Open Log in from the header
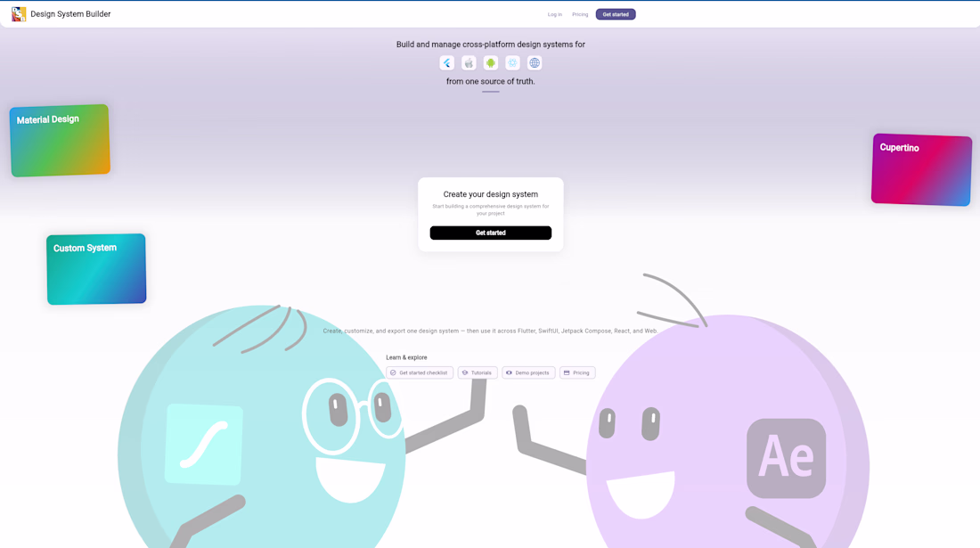Screen dimensions: 980x548 point(555,14)
